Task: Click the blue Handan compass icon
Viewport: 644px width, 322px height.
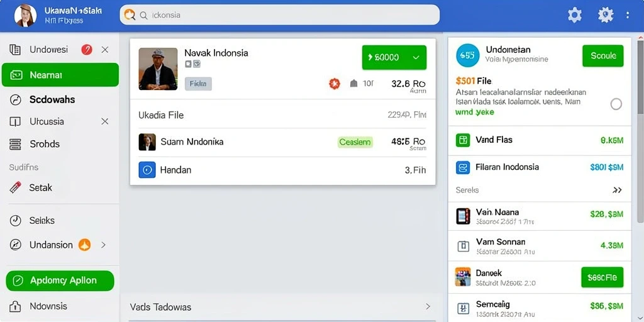Action: point(147,170)
